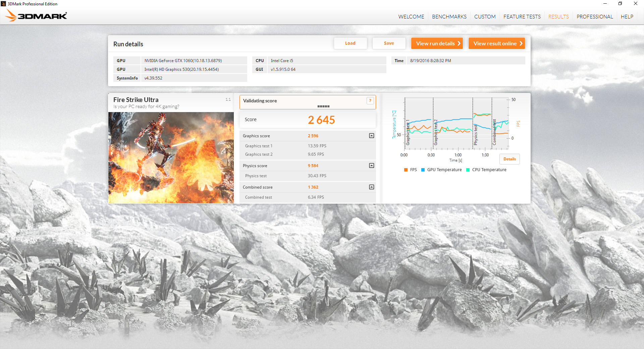Open the HELP tab

tap(627, 16)
